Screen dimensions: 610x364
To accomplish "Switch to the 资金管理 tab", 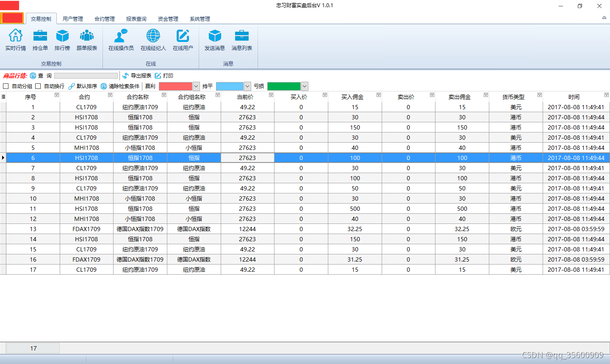I will pyautogui.click(x=168, y=19).
